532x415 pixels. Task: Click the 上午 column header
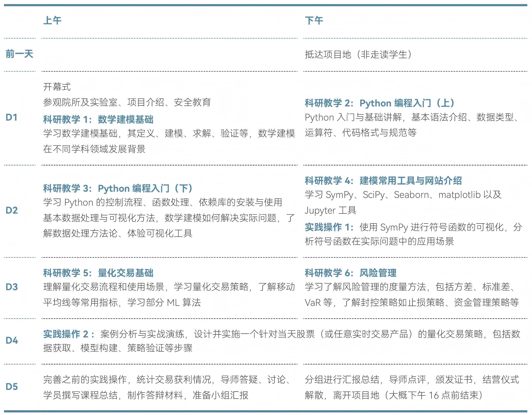click(x=52, y=20)
